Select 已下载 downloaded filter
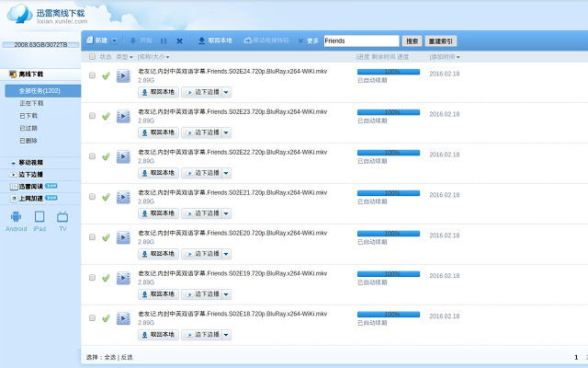Viewport: 588px width, 368px height. tap(28, 116)
